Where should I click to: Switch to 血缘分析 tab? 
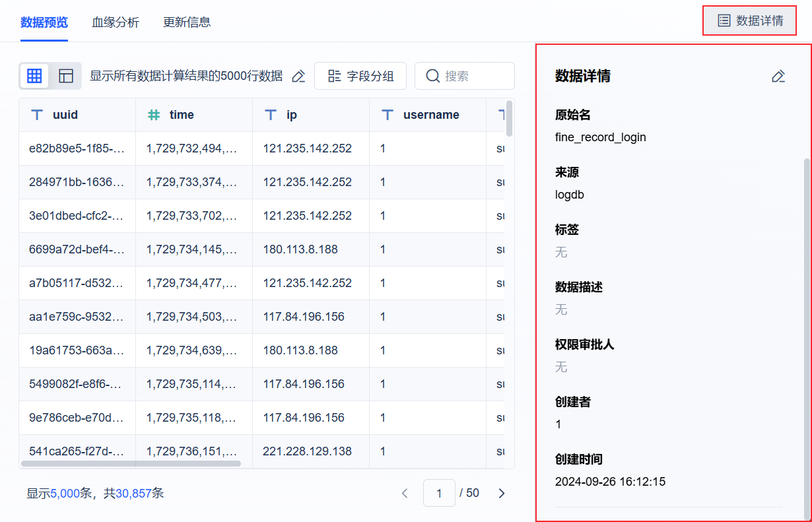pos(116,22)
